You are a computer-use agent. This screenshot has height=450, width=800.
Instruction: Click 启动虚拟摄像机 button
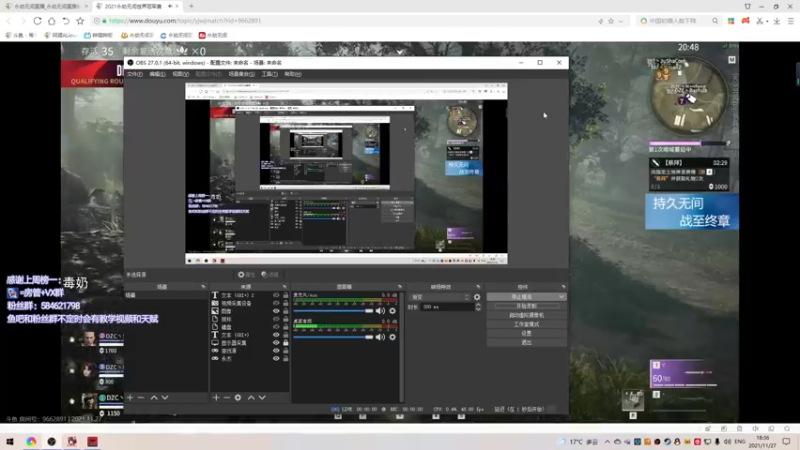527,315
